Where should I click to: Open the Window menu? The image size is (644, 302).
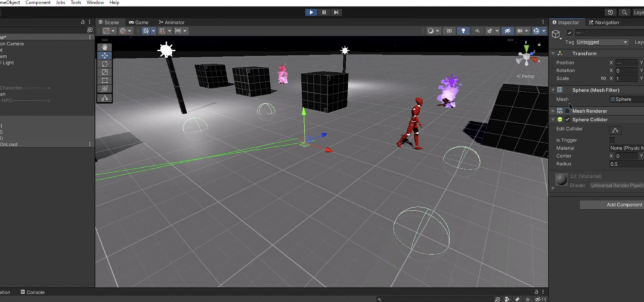pyautogui.click(x=95, y=3)
